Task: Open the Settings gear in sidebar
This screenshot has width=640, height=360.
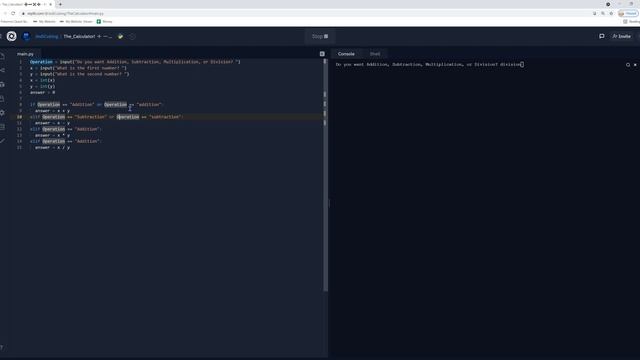Action: pyautogui.click(x=2, y=113)
